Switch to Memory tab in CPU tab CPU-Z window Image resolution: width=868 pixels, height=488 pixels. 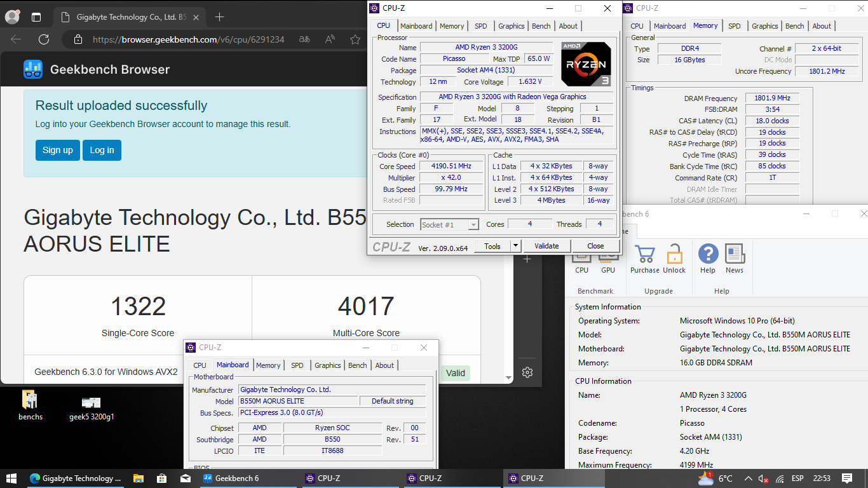click(x=452, y=26)
